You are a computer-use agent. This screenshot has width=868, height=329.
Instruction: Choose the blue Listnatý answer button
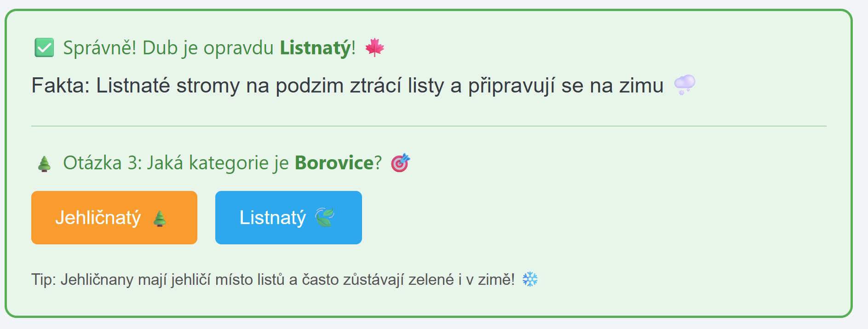click(x=288, y=218)
